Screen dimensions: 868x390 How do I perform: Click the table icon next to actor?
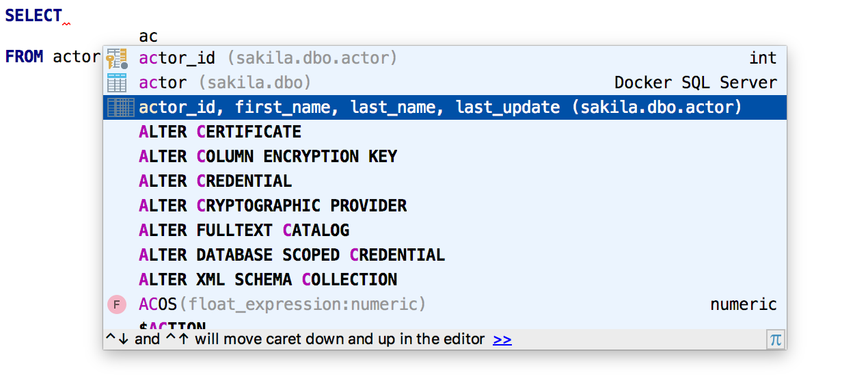point(117,83)
